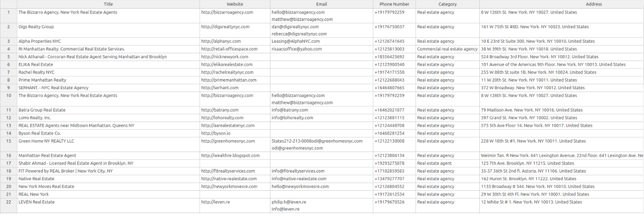Select the row 14 number header
Screen dimensions: 644x216
[8, 133]
